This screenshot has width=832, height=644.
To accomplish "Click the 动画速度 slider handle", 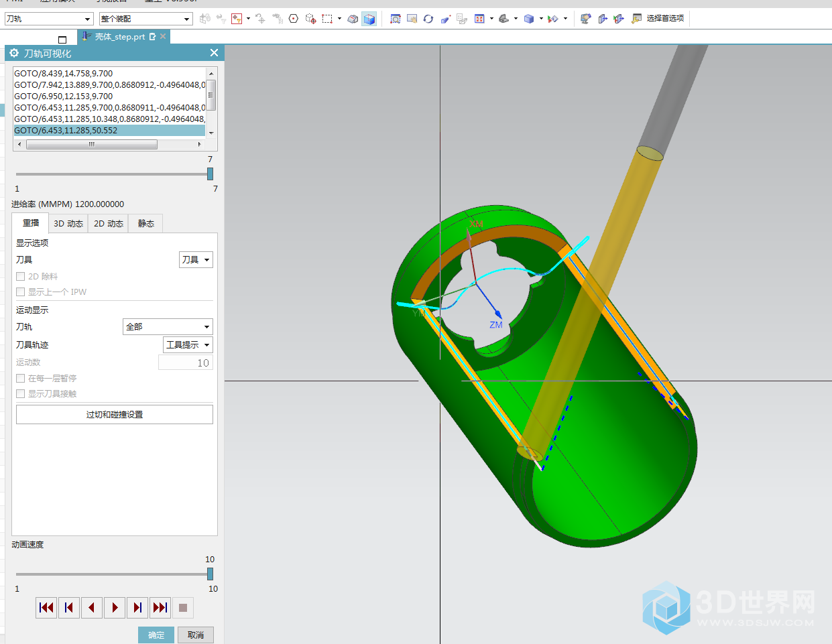I will 210,574.
